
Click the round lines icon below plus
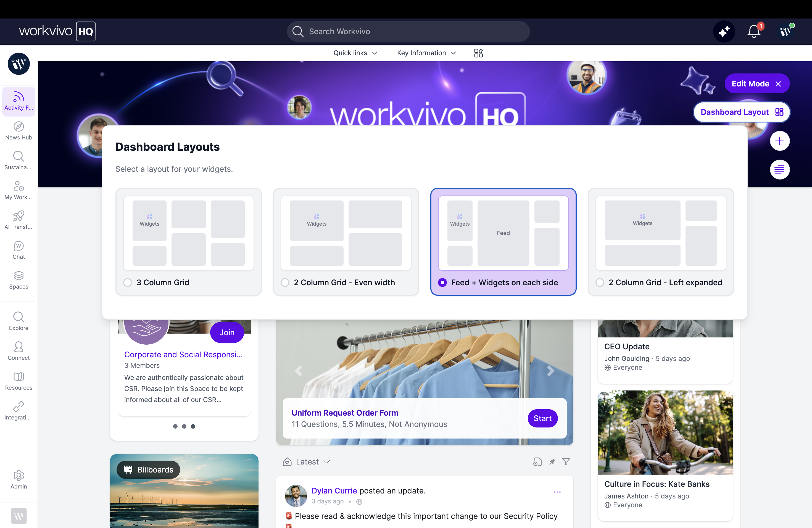(780, 170)
